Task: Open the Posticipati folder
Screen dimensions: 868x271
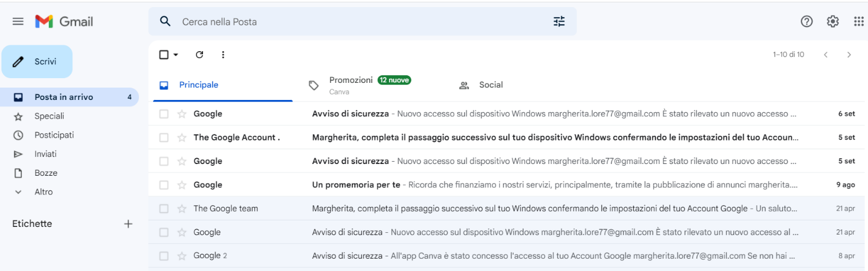Action: click(x=69, y=135)
